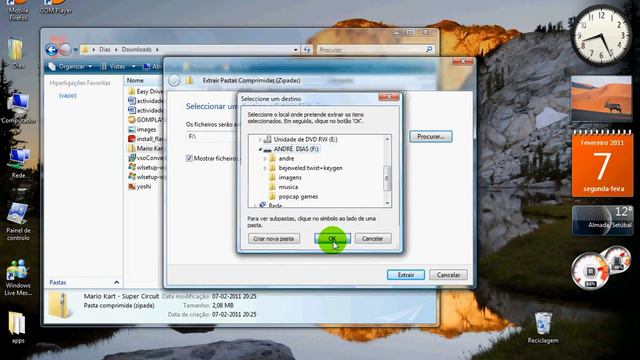
Task: Click the slideshow desert picture gadget
Action: [601, 98]
